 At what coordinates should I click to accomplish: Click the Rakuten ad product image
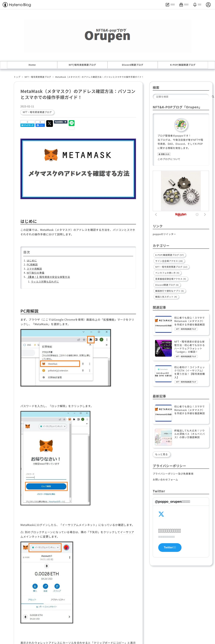point(181,191)
